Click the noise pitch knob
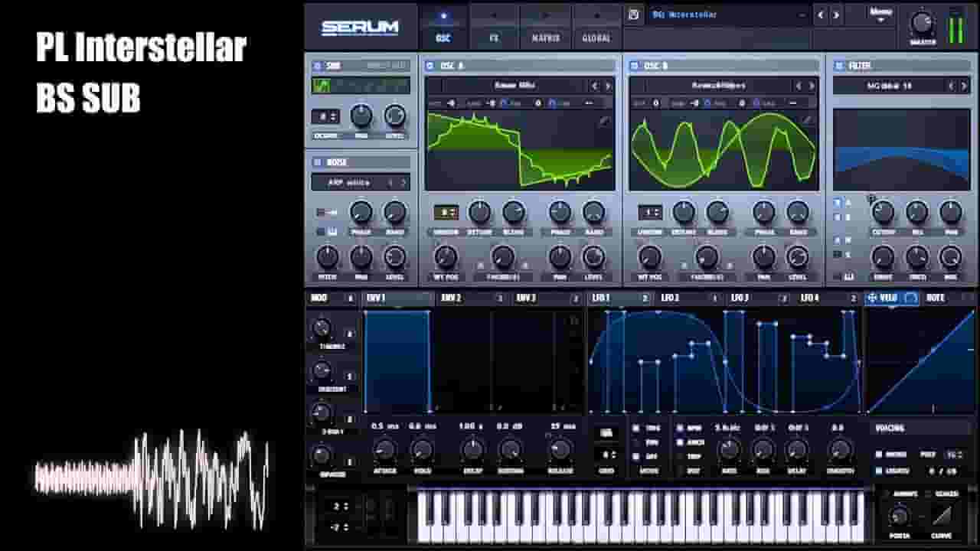980x551 pixels. pyautogui.click(x=327, y=257)
